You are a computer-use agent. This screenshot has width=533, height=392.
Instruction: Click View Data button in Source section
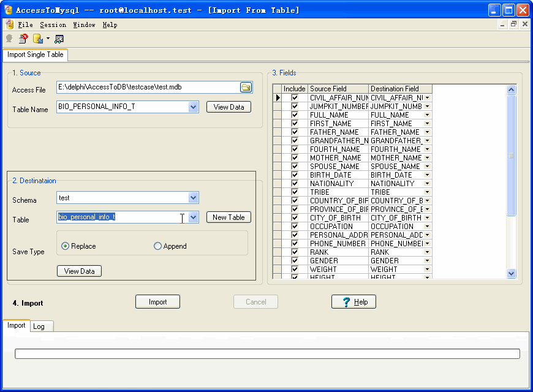pos(229,107)
